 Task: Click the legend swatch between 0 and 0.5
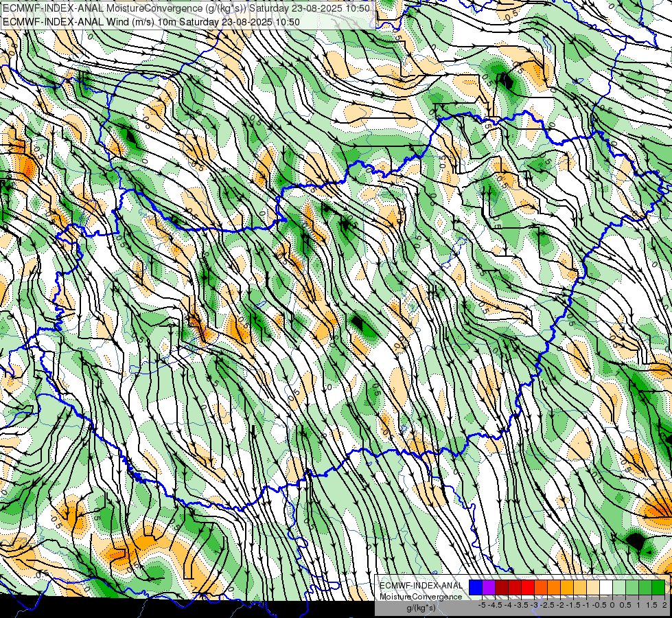[619, 588]
